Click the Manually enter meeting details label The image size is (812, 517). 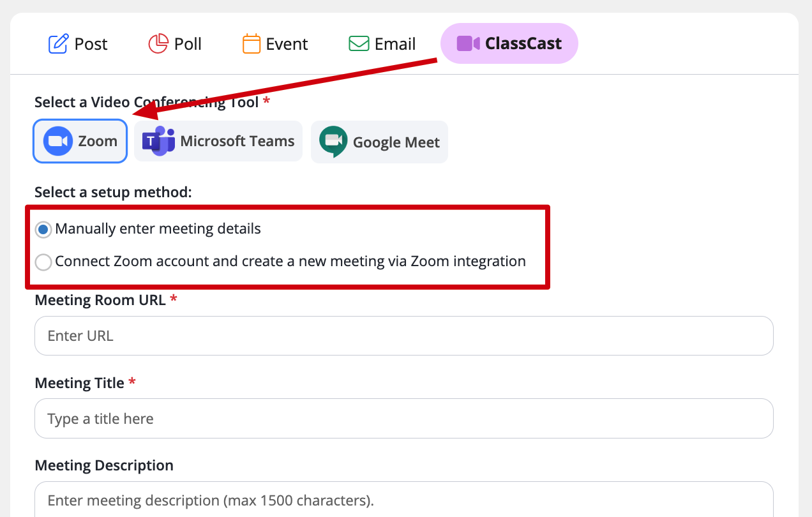pyautogui.click(x=158, y=229)
